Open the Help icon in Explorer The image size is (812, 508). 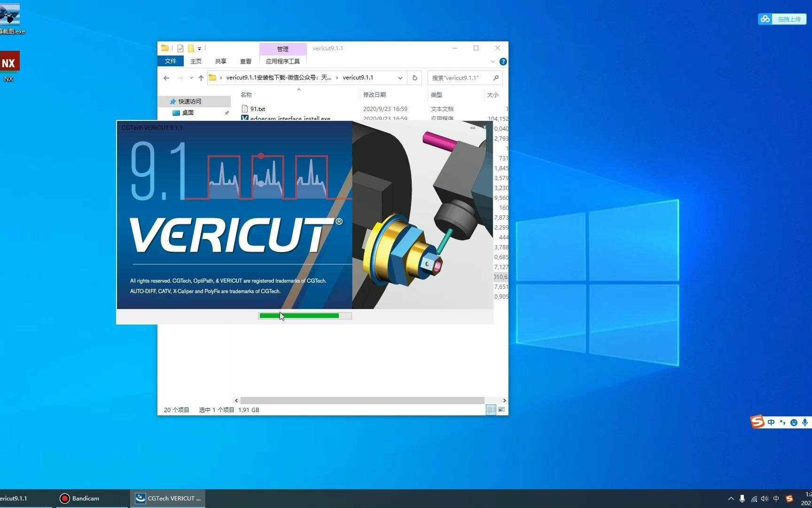click(x=503, y=62)
